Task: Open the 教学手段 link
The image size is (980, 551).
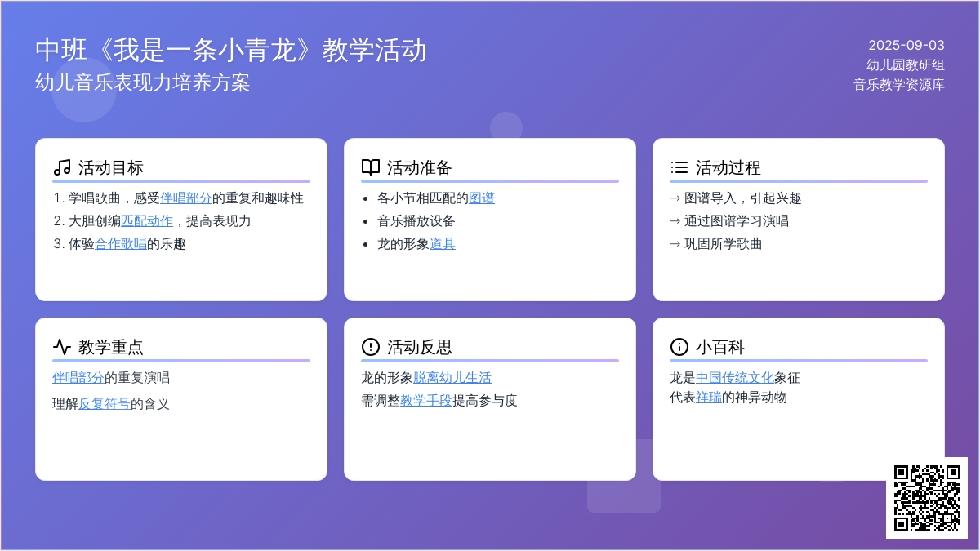Action: pos(426,401)
